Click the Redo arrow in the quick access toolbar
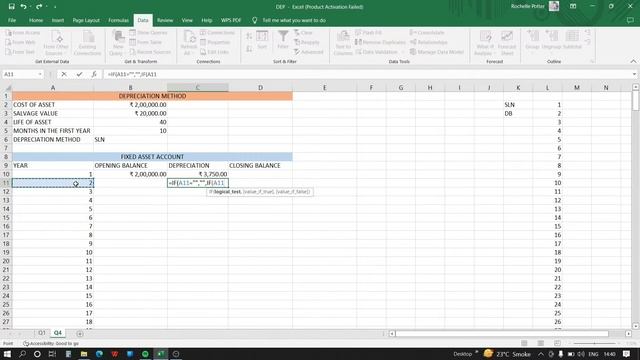This screenshot has height=360, width=640. point(39,7)
